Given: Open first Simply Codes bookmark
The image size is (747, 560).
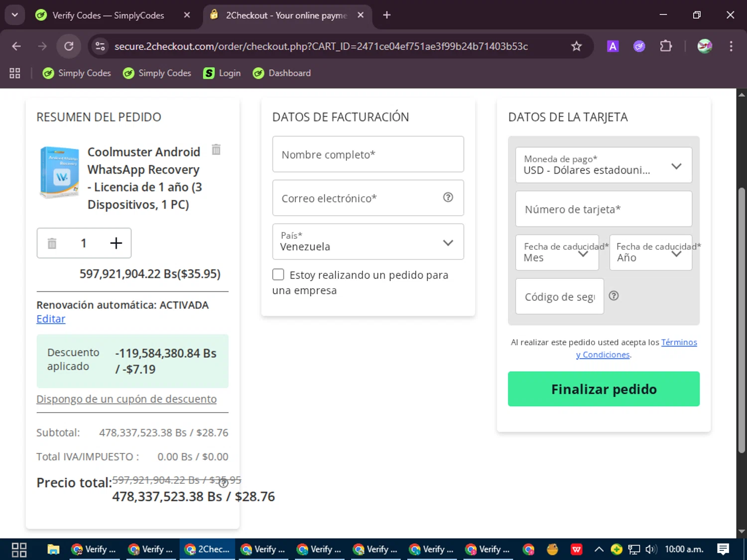Looking at the screenshot, I should pyautogui.click(x=77, y=73).
